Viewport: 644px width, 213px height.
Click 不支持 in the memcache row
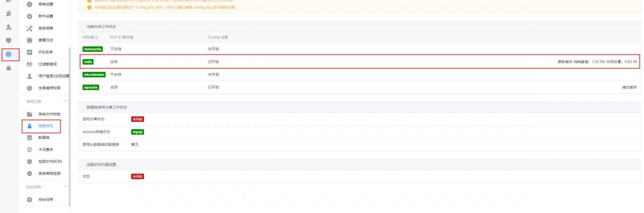(116, 49)
